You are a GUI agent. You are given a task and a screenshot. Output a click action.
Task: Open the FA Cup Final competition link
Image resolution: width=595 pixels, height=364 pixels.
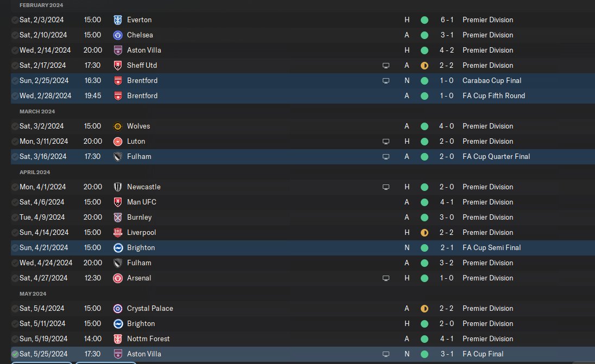click(x=483, y=354)
